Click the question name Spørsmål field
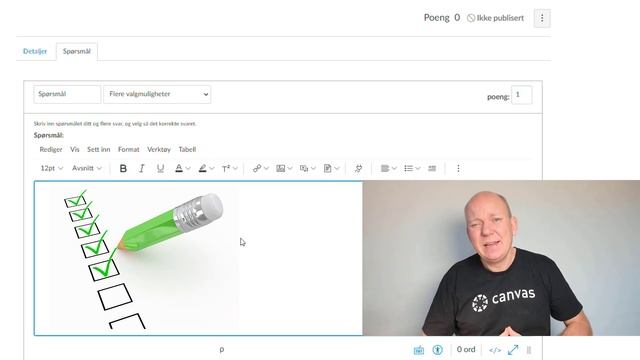Screen dimensions: 640x360 coord(67,94)
